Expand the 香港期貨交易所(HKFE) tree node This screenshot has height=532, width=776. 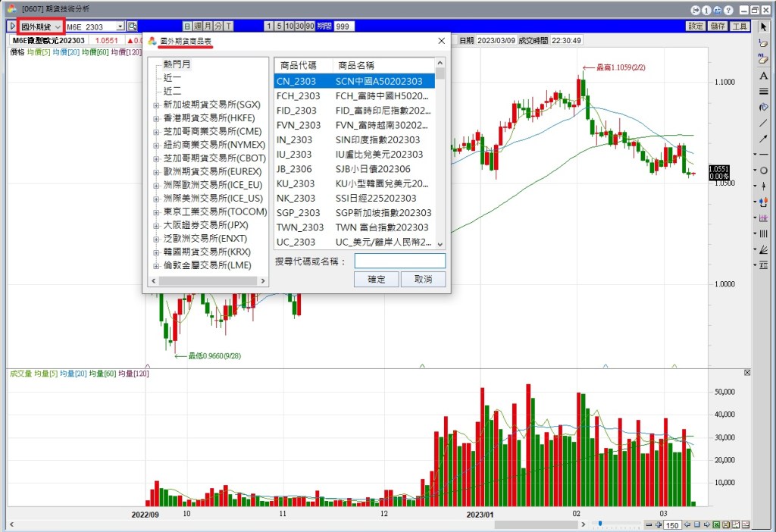157,118
